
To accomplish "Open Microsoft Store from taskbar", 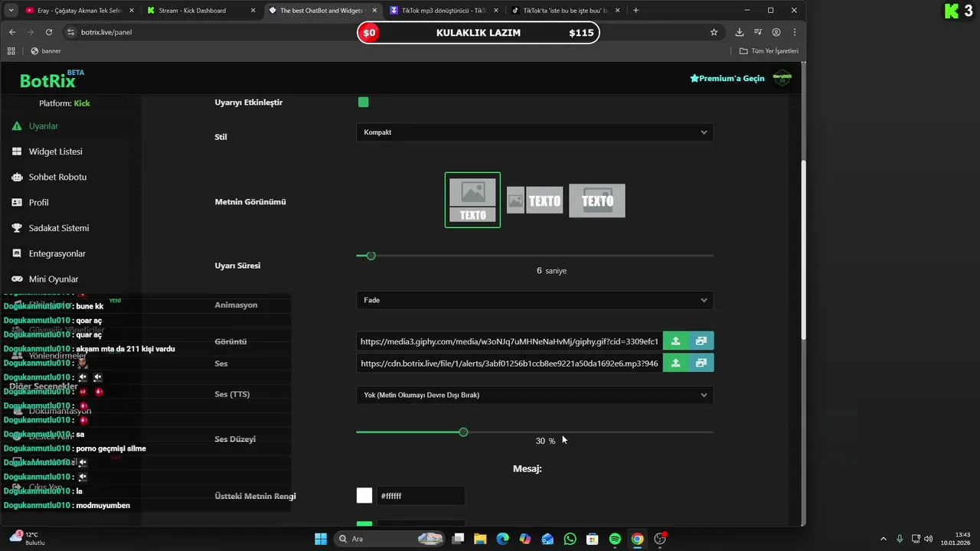I will click(x=592, y=539).
